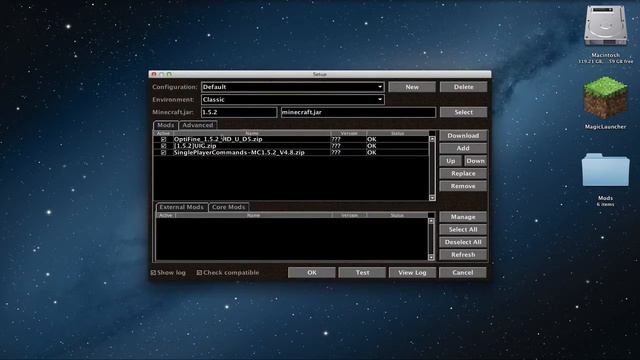Open the Core Mods tab

click(229, 207)
